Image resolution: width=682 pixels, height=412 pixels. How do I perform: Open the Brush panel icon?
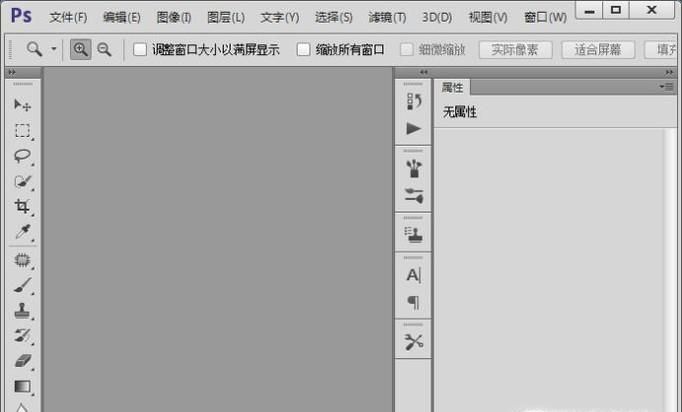click(414, 196)
